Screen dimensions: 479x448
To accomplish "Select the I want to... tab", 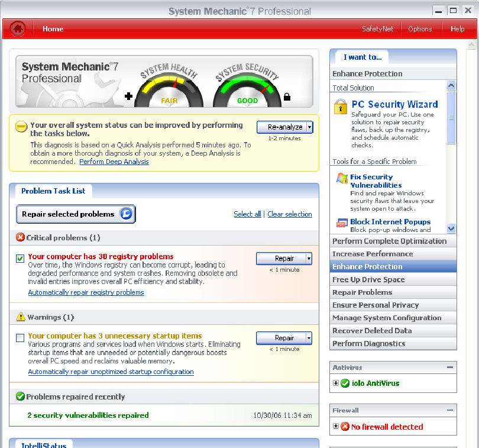I will click(x=363, y=57).
